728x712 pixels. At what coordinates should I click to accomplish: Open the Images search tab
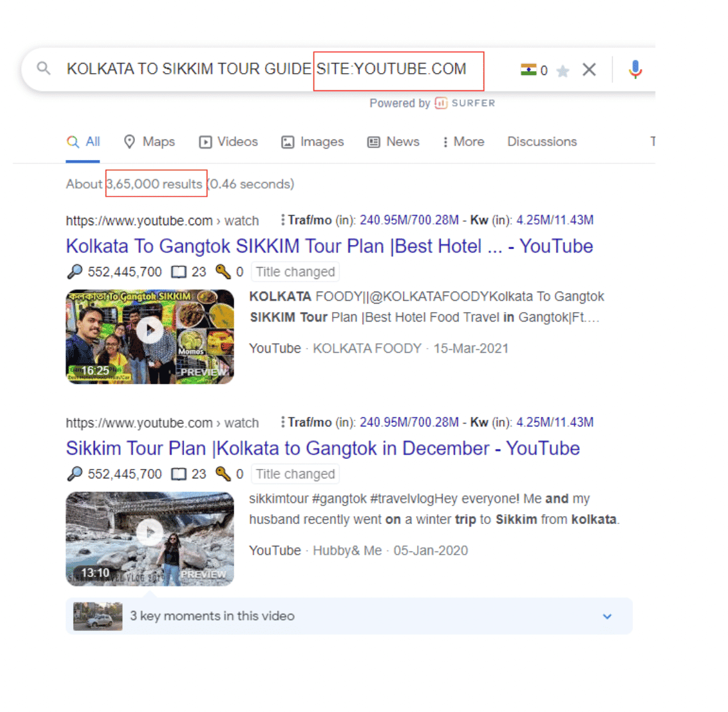tap(312, 141)
